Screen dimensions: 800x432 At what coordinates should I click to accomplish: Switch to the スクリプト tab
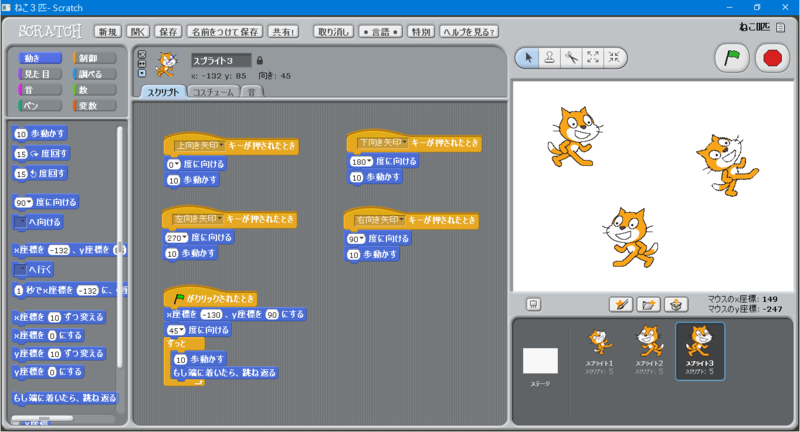click(163, 92)
